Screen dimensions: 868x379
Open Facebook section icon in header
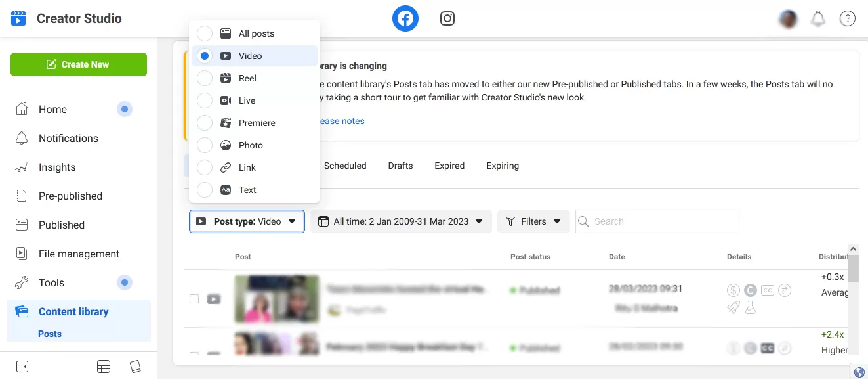click(x=405, y=18)
